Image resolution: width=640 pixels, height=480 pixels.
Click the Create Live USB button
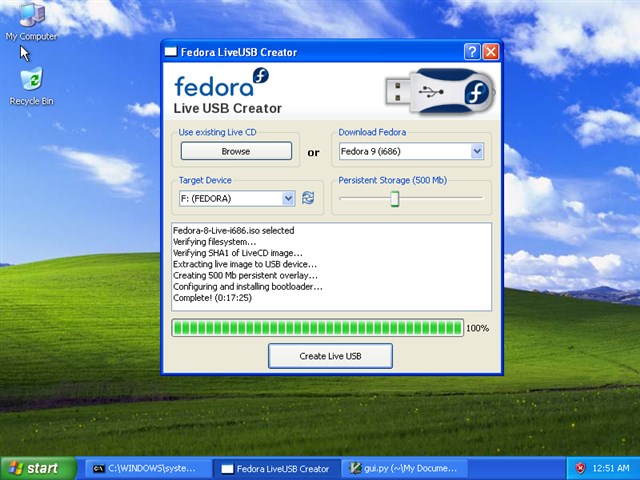point(330,356)
